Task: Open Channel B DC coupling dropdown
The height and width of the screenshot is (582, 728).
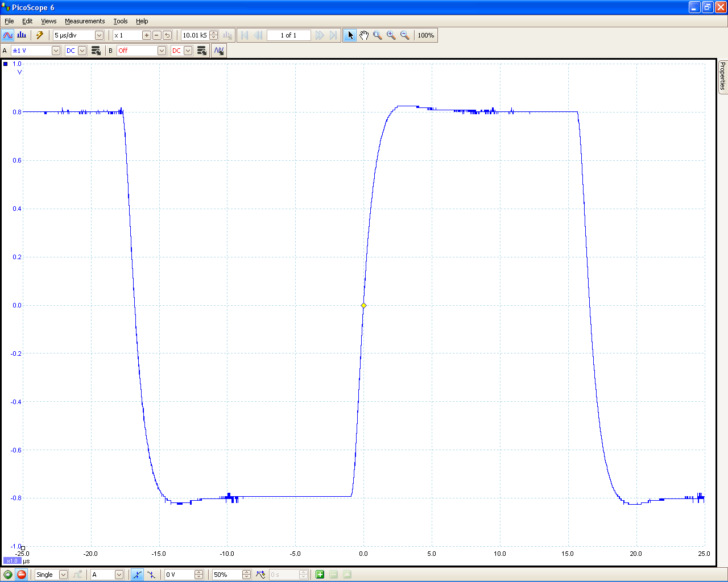Action: point(188,51)
